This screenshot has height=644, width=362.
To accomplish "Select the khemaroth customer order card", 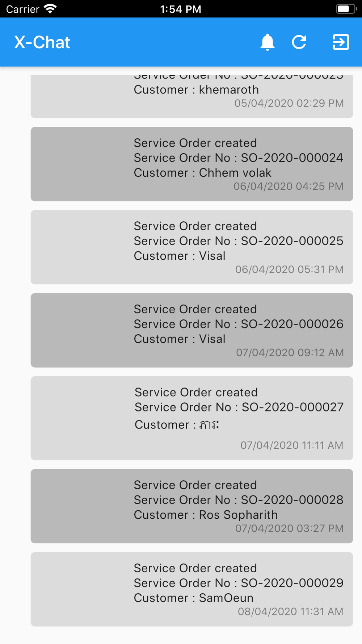I will 192,96.
